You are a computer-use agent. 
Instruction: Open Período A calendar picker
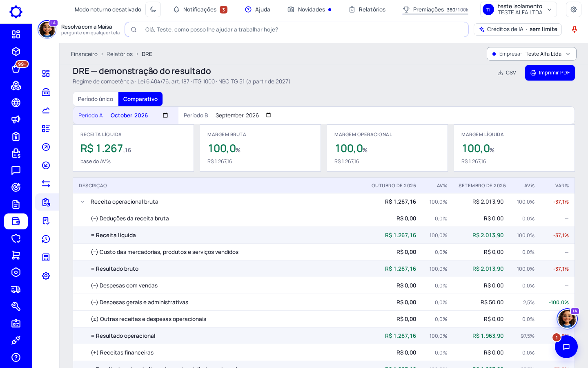click(x=165, y=115)
